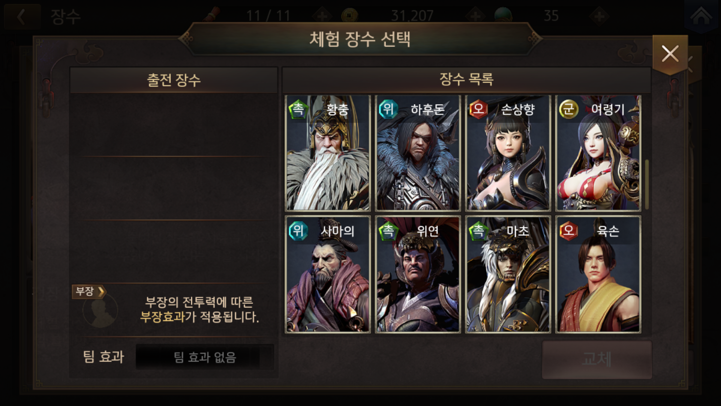721x406 pixels.
Task: Click the 오 faction badge on 손상향
Action: (478, 109)
